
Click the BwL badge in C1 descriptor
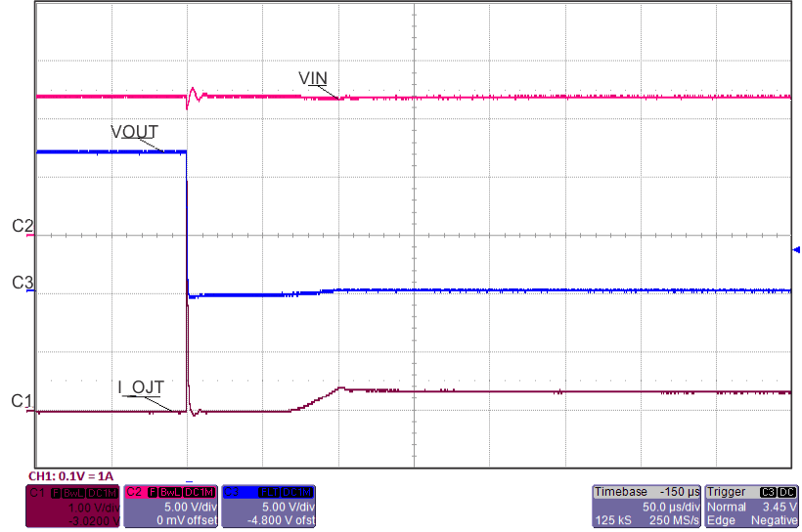[x=73, y=493]
